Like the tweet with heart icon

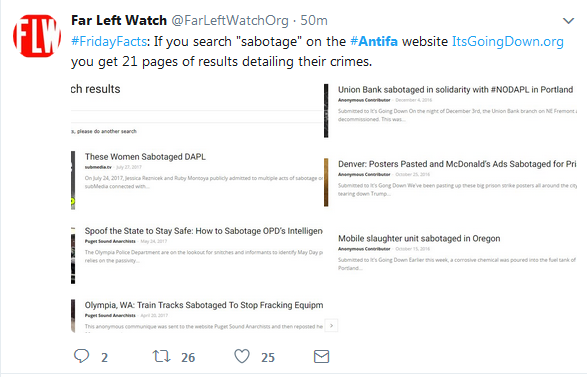(242, 356)
